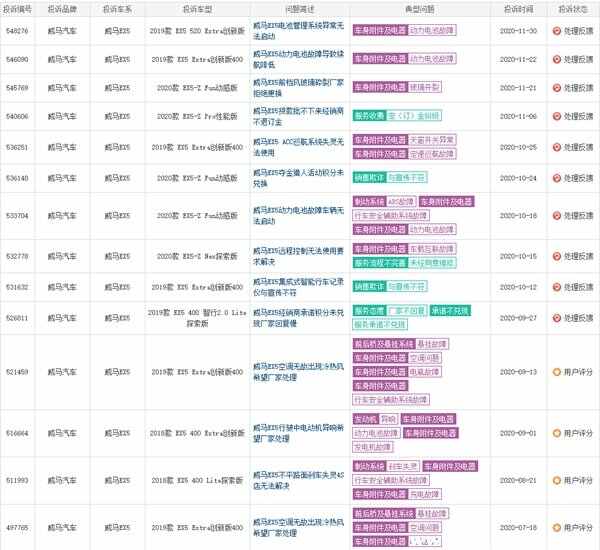The image size is (600, 550).
Task: Click '用户评分' status text in row 511993
Action: 578,480
